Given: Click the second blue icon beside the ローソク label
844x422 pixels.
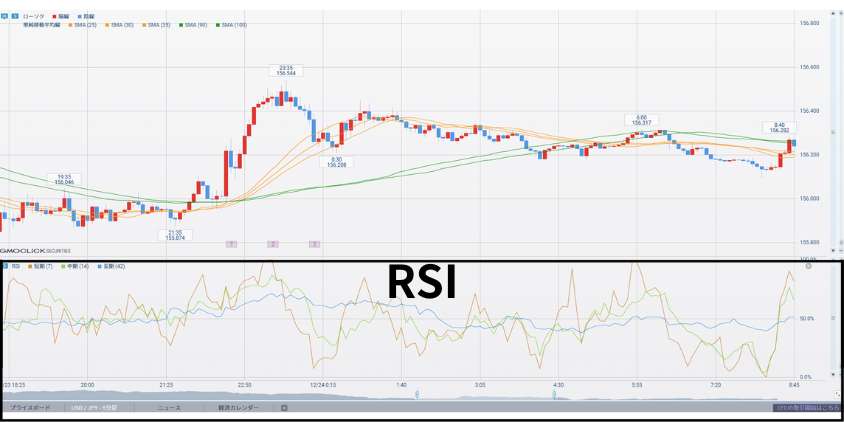Looking at the screenshot, I should (x=12, y=16).
